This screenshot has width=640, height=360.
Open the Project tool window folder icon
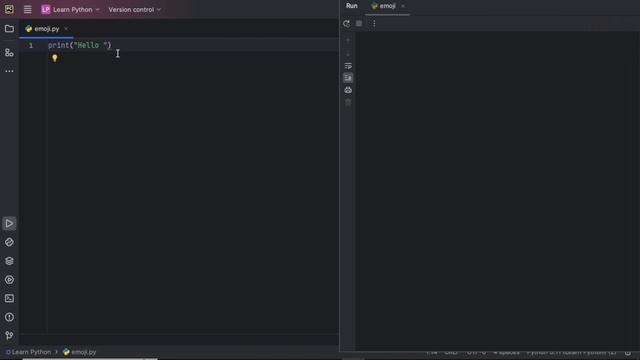coord(9,29)
